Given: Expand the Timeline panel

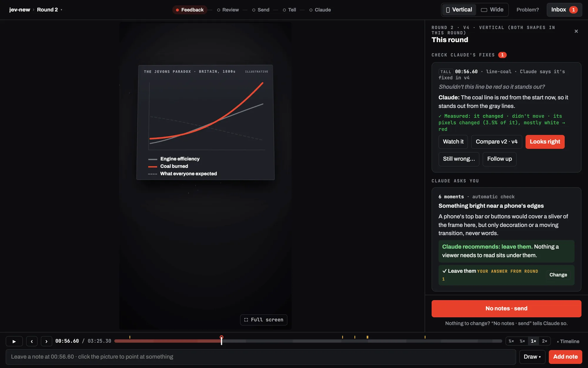Looking at the screenshot, I should (568, 342).
